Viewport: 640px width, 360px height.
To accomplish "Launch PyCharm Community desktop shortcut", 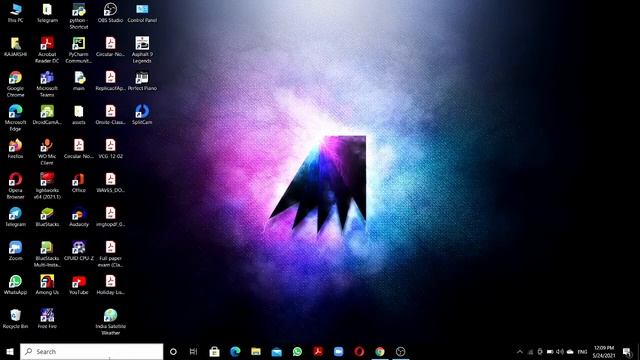I will coord(79,50).
